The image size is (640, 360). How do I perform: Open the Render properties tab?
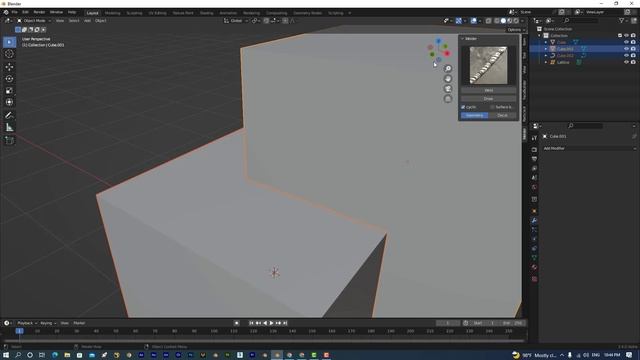coord(534,150)
